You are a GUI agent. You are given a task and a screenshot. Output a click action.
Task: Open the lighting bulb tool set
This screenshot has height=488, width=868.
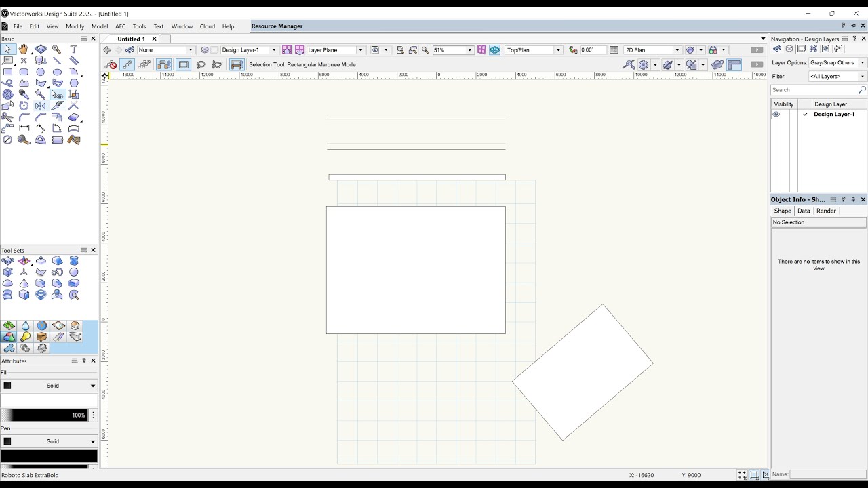25,337
